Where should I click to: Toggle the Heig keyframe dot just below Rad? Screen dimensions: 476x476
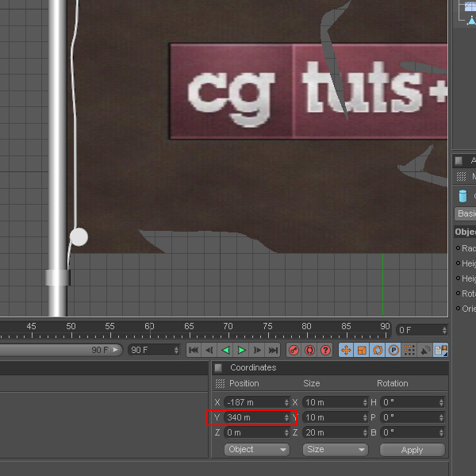458,263
